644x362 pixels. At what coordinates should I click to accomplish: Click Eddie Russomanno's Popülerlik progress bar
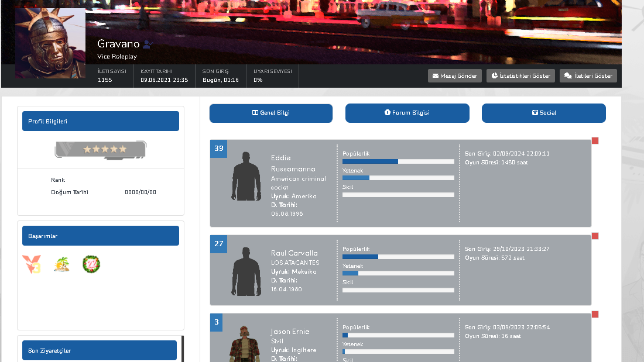click(398, 161)
